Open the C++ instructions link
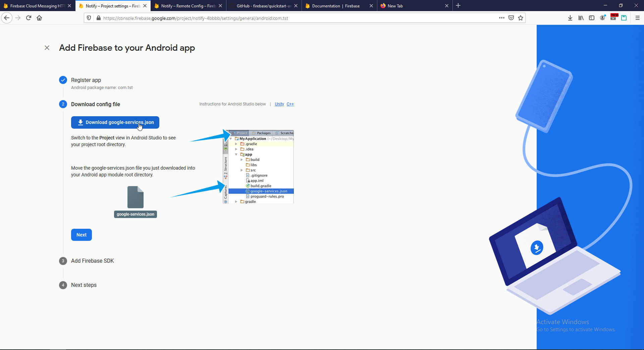 [290, 104]
